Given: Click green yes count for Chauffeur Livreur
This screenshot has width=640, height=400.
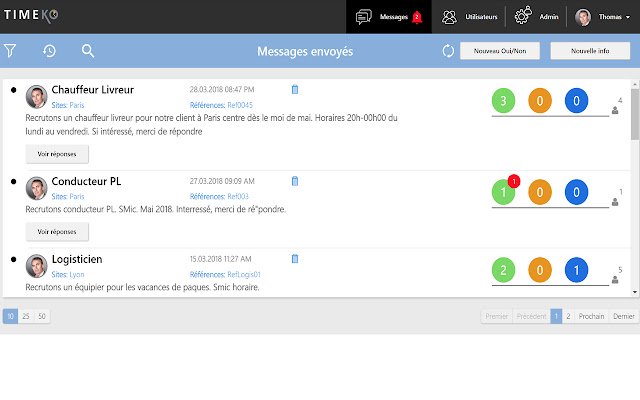Looking at the screenshot, I should [503, 100].
